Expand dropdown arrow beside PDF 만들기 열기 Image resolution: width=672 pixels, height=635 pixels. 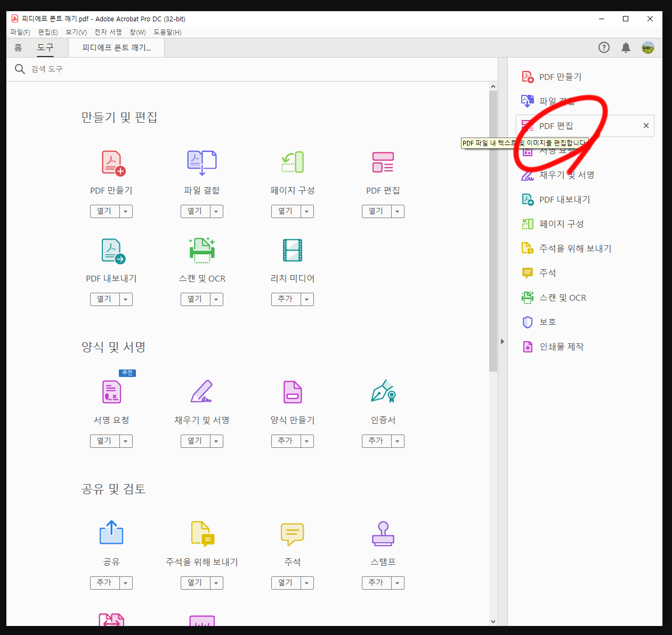(126, 211)
